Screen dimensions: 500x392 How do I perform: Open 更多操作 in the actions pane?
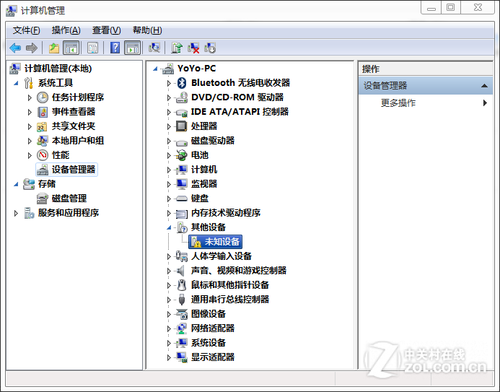(x=398, y=103)
